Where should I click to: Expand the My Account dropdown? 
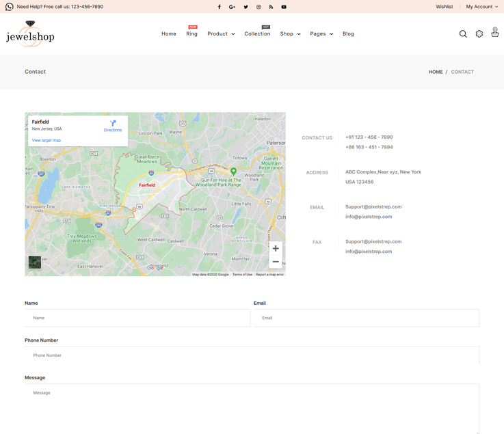click(481, 7)
